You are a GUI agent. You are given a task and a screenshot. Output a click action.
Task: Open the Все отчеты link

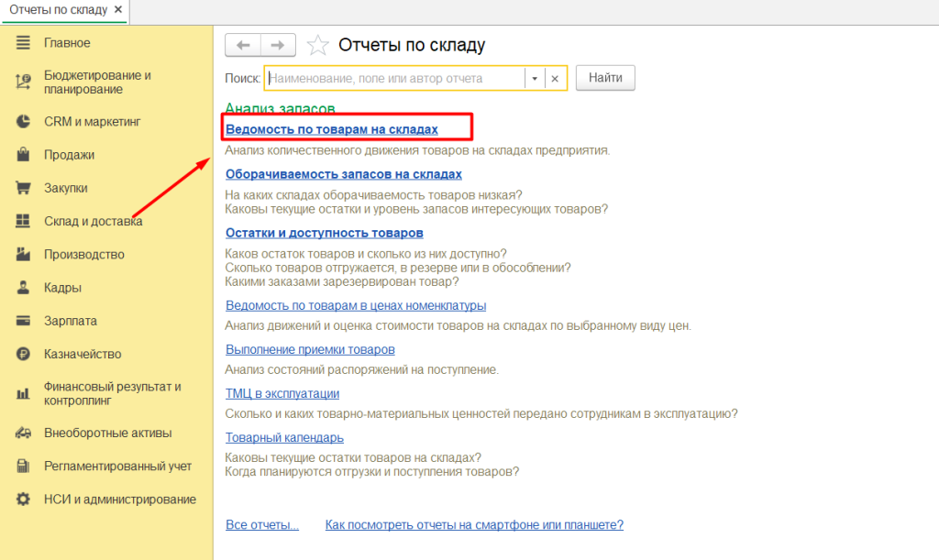tap(262, 525)
